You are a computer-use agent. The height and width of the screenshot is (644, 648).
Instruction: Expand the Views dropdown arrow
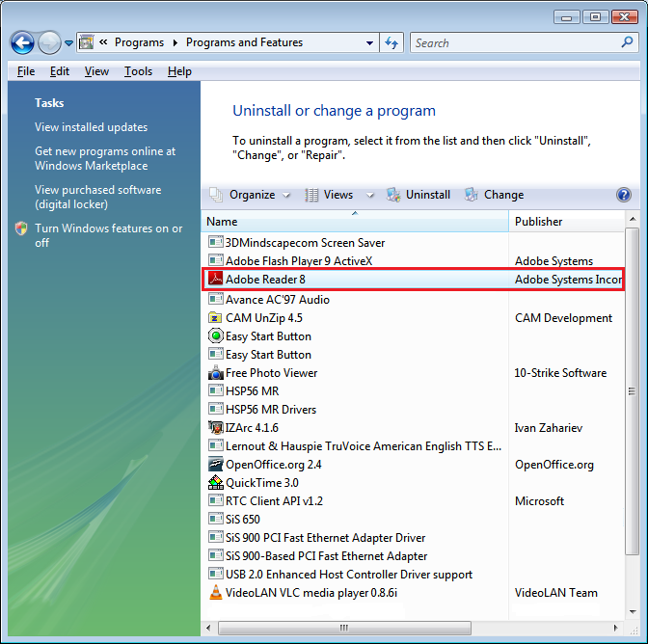(x=370, y=195)
